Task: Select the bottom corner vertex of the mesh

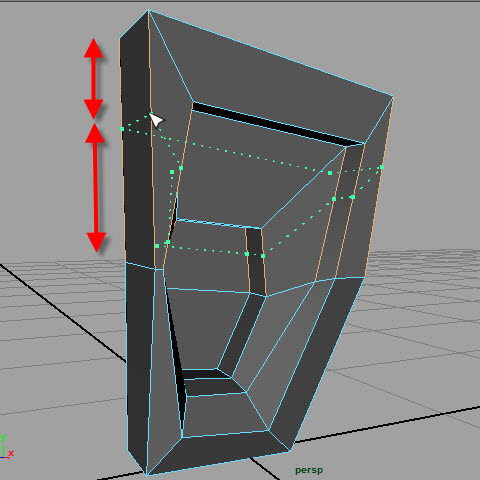Action: coord(147,474)
